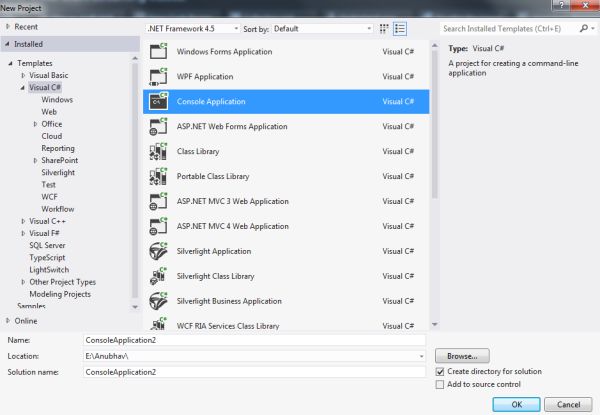
Task: Select the Silverlight template category
Action: click(x=58, y=173)
